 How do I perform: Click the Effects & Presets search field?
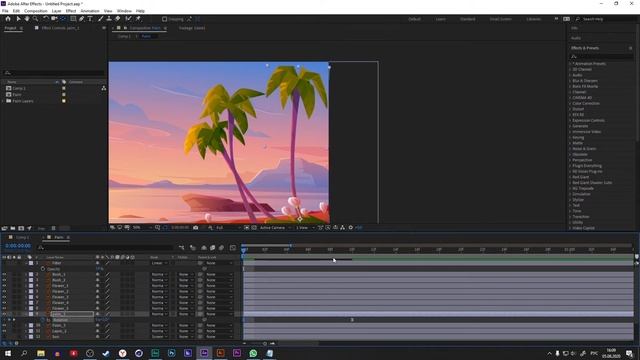[x=602, y=56]
